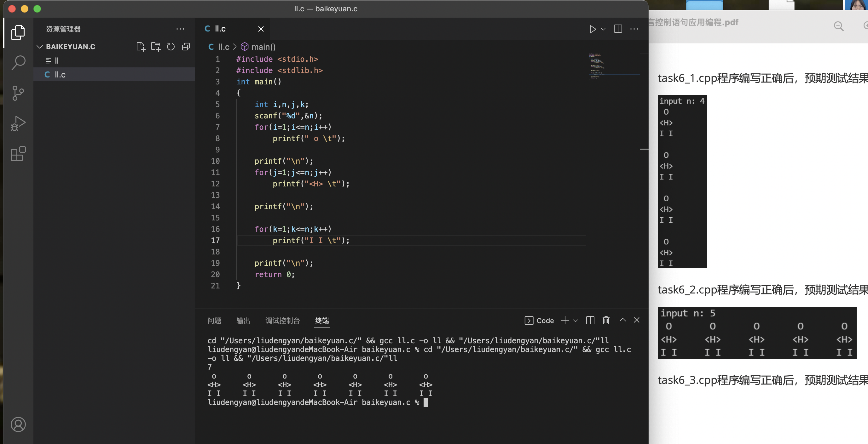Switch to the 问题 panel tab
This screenshot has width=868, height=444.
pyautogui.click(x=214, y=321)
